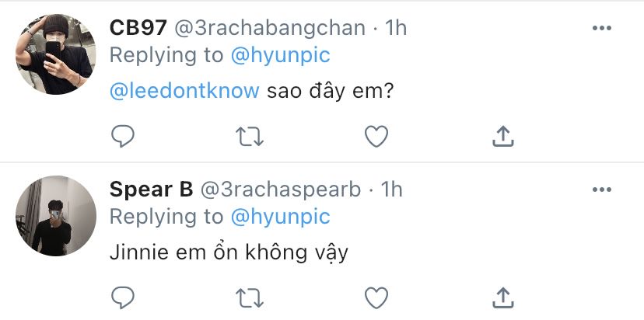Open Spear B display name profile

click(151, 190)
